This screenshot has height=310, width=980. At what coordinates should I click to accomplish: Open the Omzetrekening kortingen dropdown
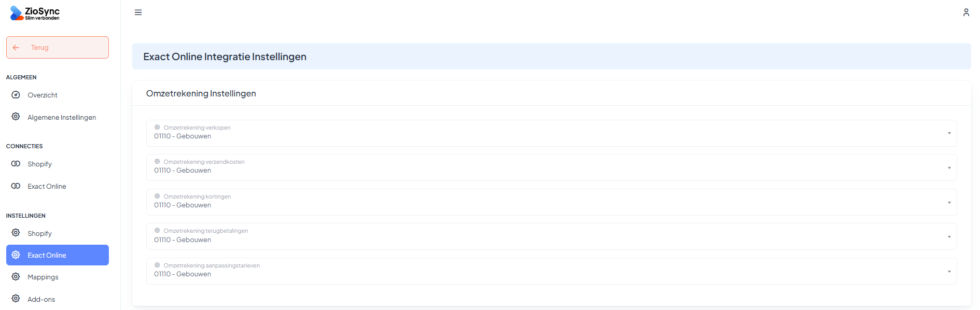pos(551,202)
